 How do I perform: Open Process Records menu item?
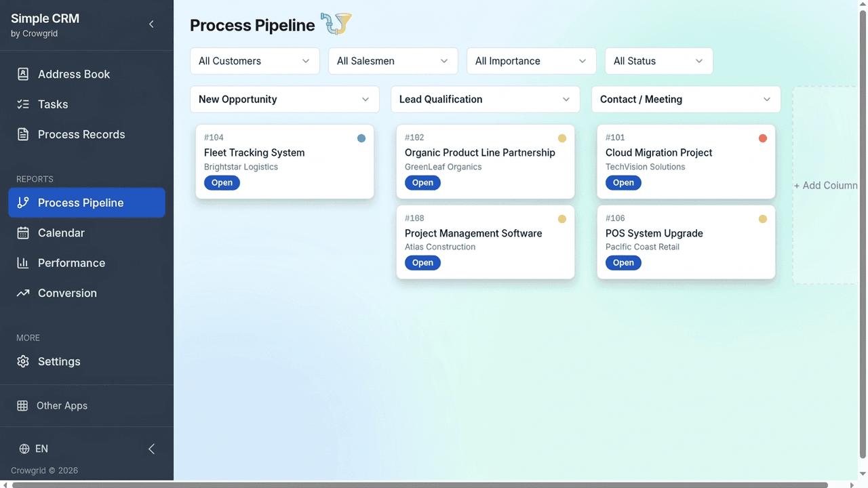point(87,134)
